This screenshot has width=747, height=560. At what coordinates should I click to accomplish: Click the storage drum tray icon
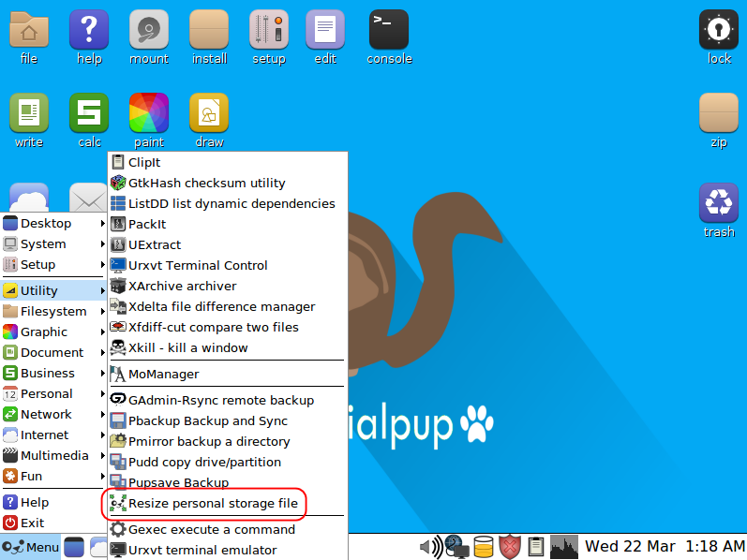click(x=484, y=547)
